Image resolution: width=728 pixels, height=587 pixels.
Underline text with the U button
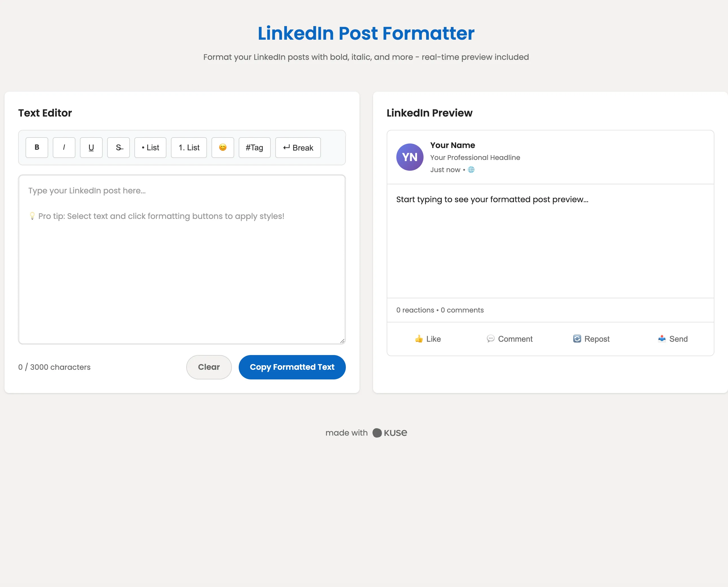click(x=91, y=147)
